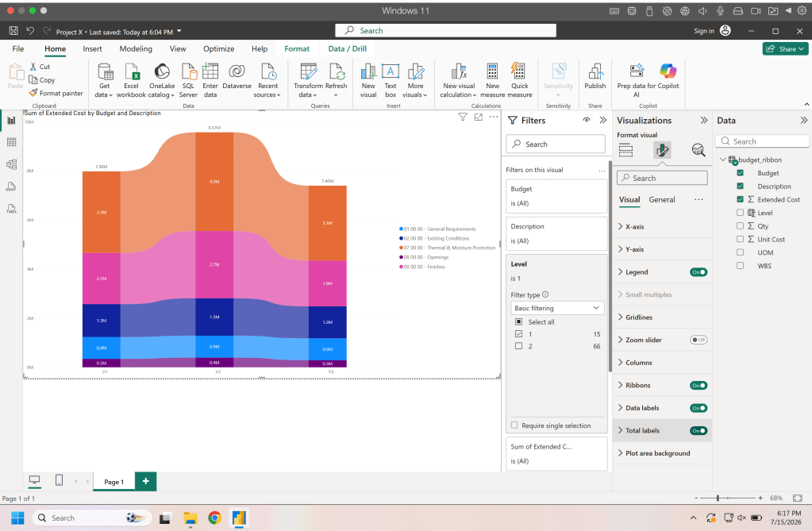Check filter value 2 checkbox
812x531 pixels.
click(518, 346)
